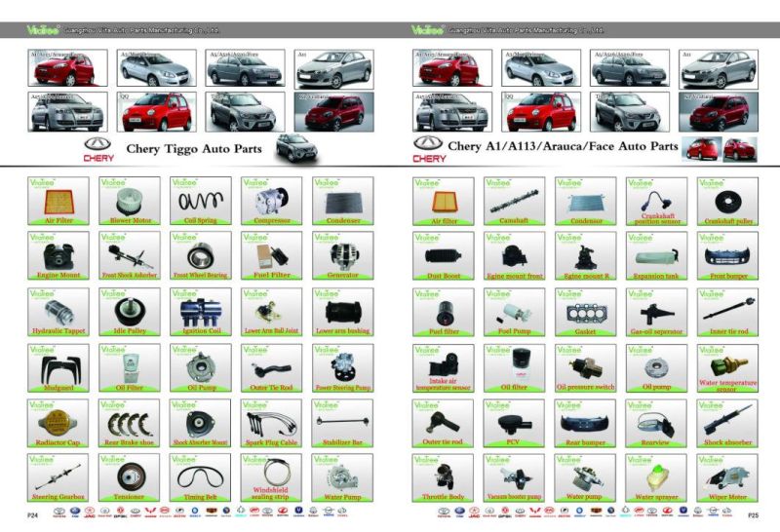Select the Crankshaft position sensor card
Screen dimensions: 780x532
coord(656,202)
